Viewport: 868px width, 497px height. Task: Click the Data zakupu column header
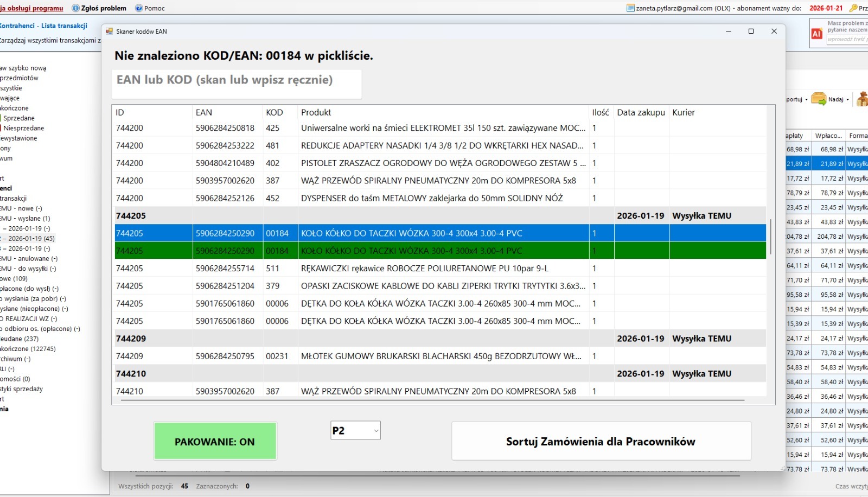pos(641,112)
